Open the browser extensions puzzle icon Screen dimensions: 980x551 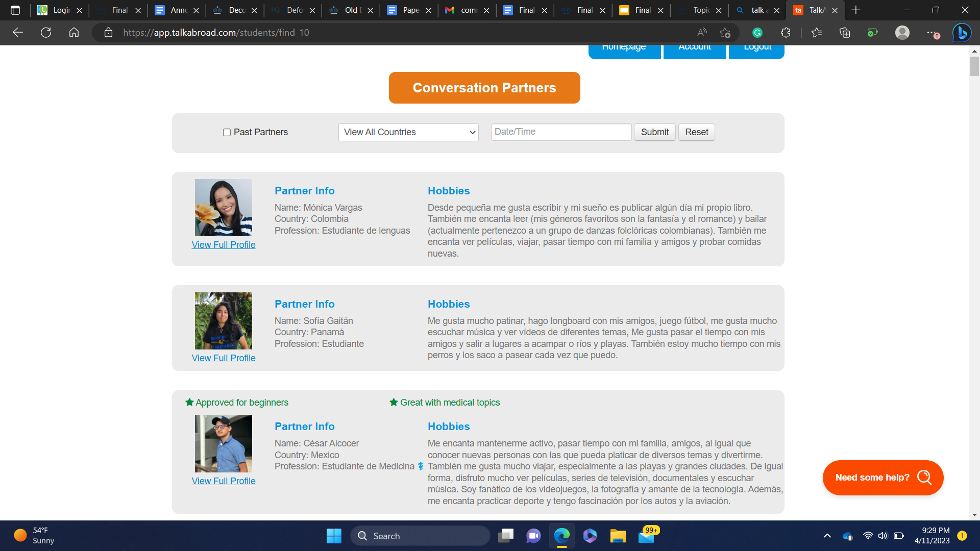point(786,33)
